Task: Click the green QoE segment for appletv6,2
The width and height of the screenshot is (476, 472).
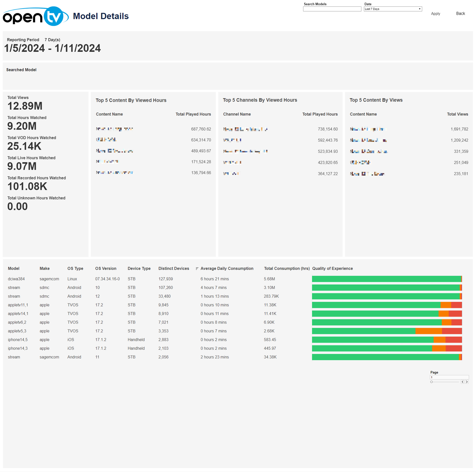Action: tap(376, 322)
